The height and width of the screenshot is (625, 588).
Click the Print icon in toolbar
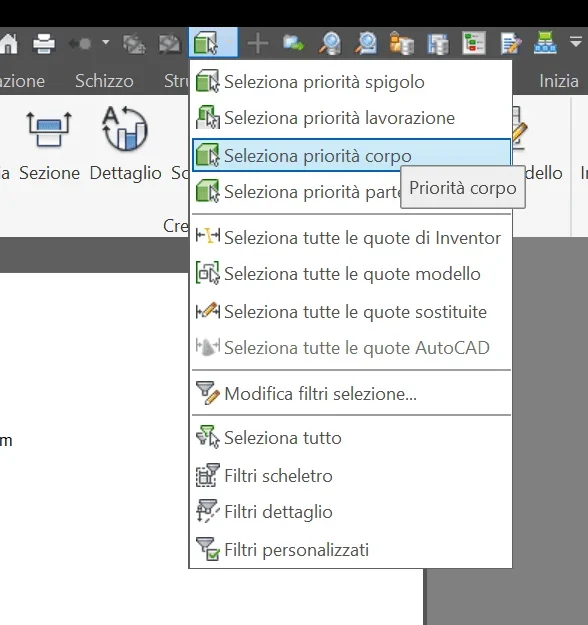(44, 43)
